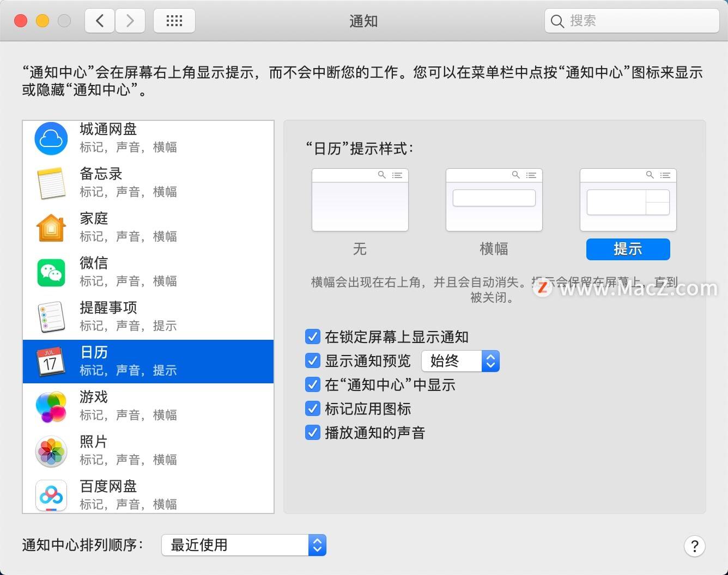Go forward with the right arrow button

coord(130,21)
